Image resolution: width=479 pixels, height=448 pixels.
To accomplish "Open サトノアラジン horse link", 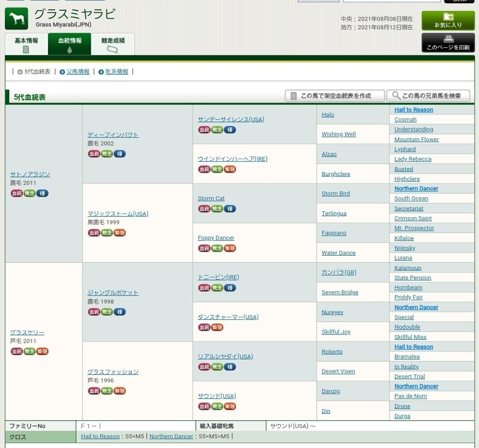I will pos(30,174).
